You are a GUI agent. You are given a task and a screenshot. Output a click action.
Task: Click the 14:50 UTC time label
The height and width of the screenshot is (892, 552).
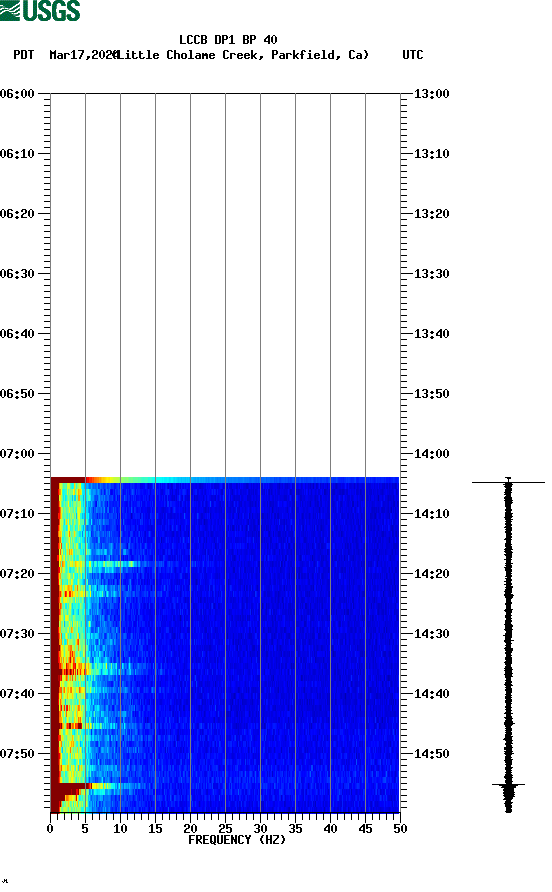(x=431, y=754)
